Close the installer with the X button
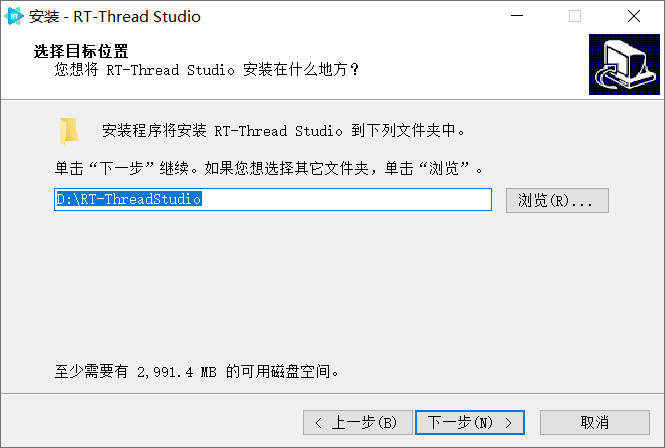The height and width of the screenshot is (448, 665). pyautogui.click(x=634, y=16)
